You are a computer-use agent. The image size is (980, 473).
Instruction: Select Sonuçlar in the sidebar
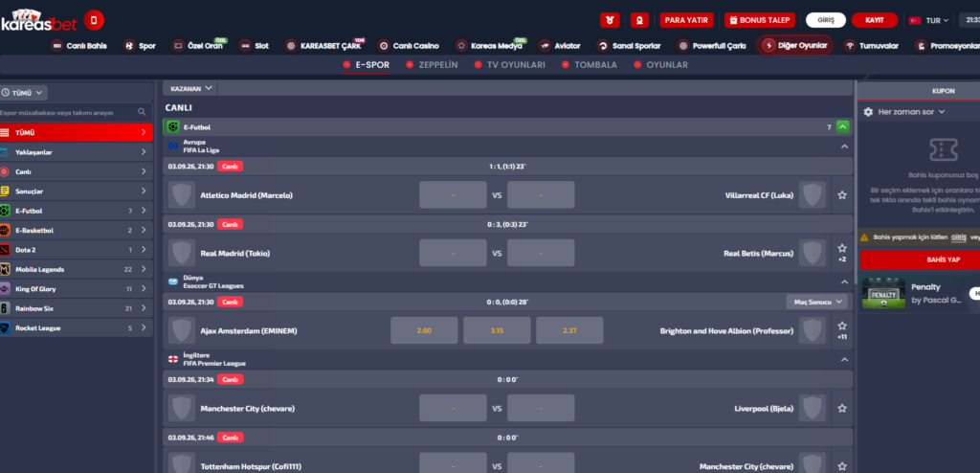click(76, 191)
